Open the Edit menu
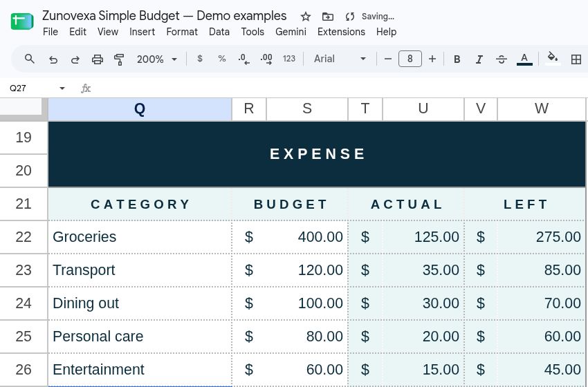This screenshot has width=588, height=387. click(x=77, y=32)
